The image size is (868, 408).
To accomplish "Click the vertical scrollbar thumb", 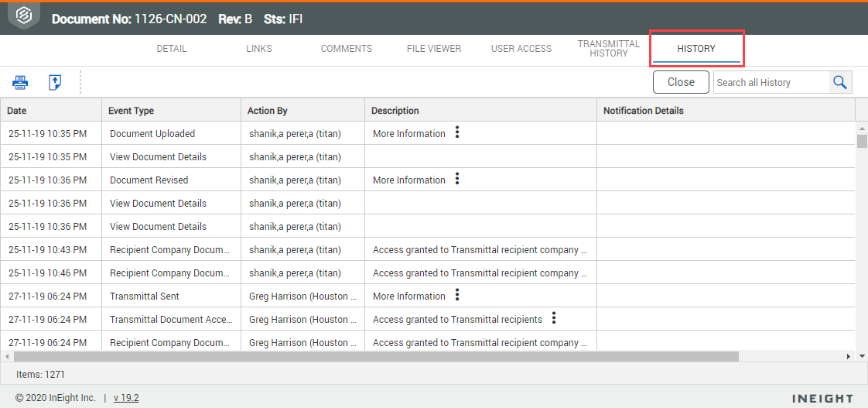I will point(862,141).
